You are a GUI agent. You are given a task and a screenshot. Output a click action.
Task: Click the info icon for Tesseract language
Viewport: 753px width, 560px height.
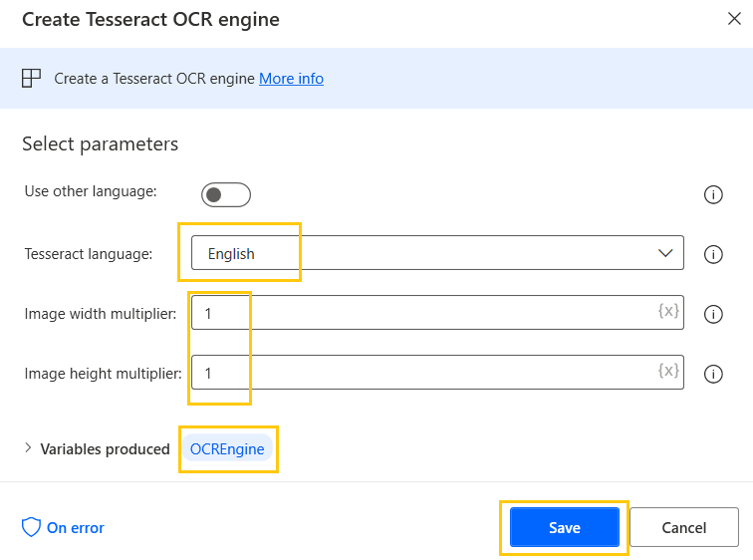click(713, 254)
